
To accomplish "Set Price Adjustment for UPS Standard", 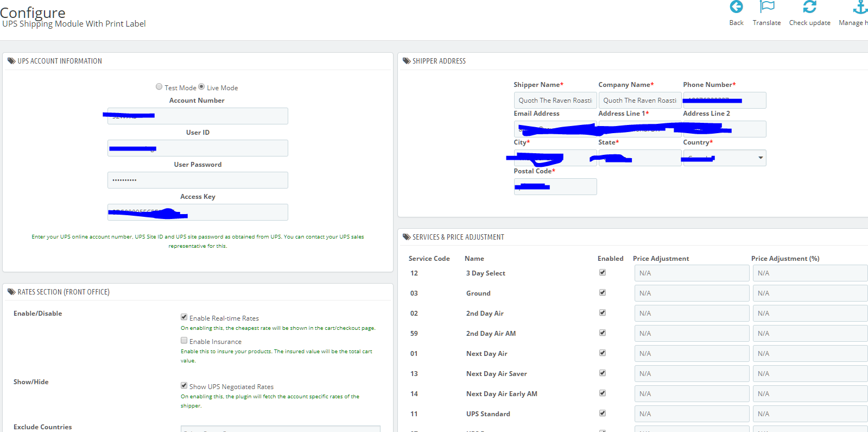I will [x=692, y=414].
